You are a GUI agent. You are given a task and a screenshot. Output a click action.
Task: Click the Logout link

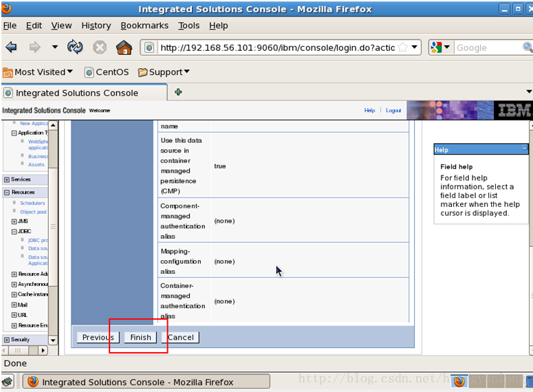click(393, 110)
